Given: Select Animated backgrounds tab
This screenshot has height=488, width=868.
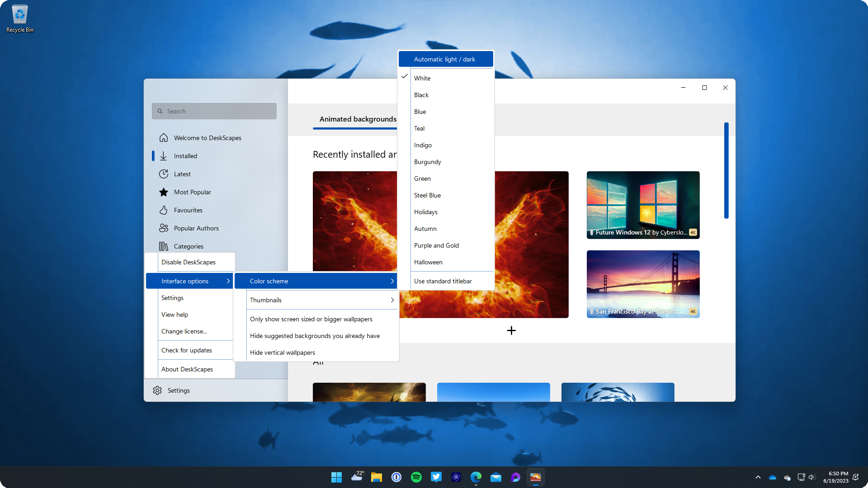Looking at the screenshot, I should 358,118.
